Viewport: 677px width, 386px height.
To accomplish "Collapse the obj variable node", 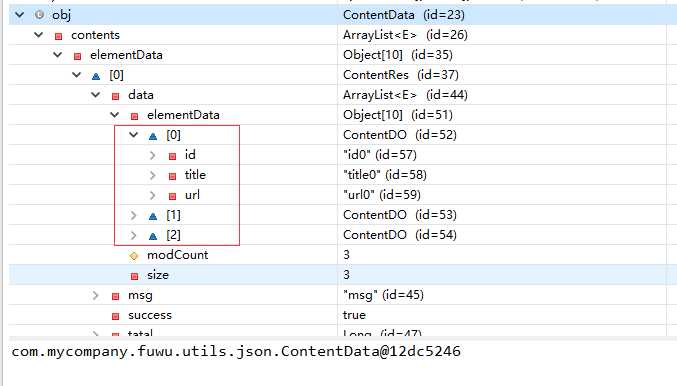I will (x=19, y=15).
